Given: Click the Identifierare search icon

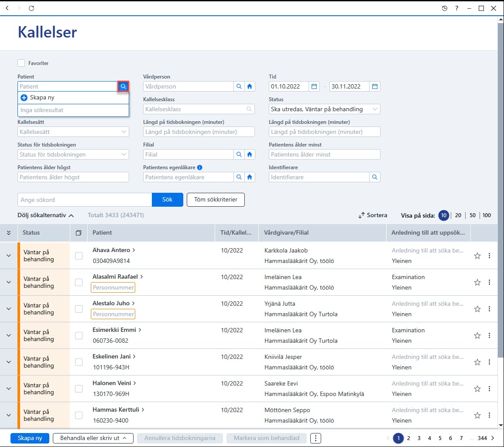Looking at the screenshot, I should pos(375,177).
